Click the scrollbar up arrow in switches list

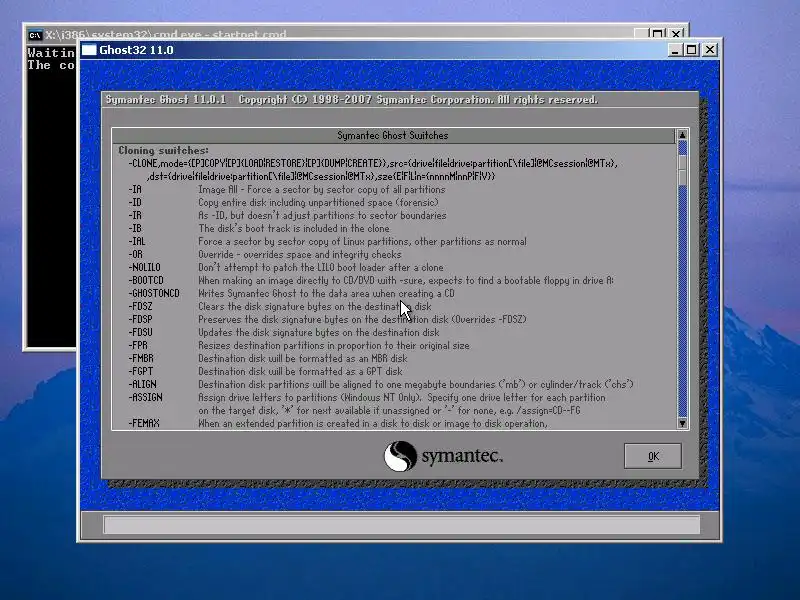[x=682, y=135]
